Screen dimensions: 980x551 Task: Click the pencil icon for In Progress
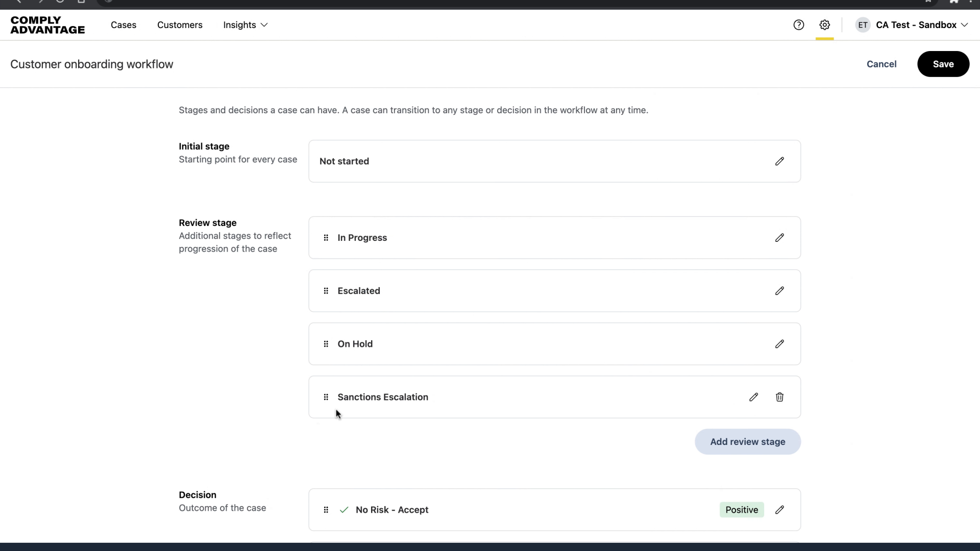pos(779,238)
